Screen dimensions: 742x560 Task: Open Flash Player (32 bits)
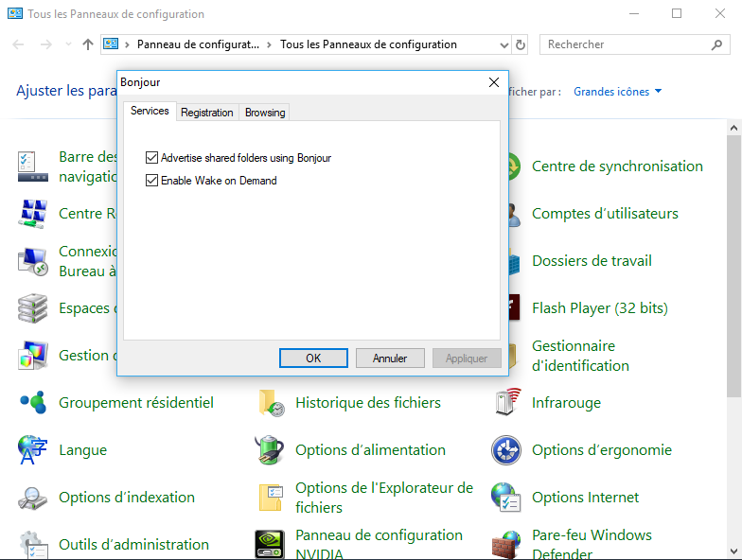(x=600, y=308)
